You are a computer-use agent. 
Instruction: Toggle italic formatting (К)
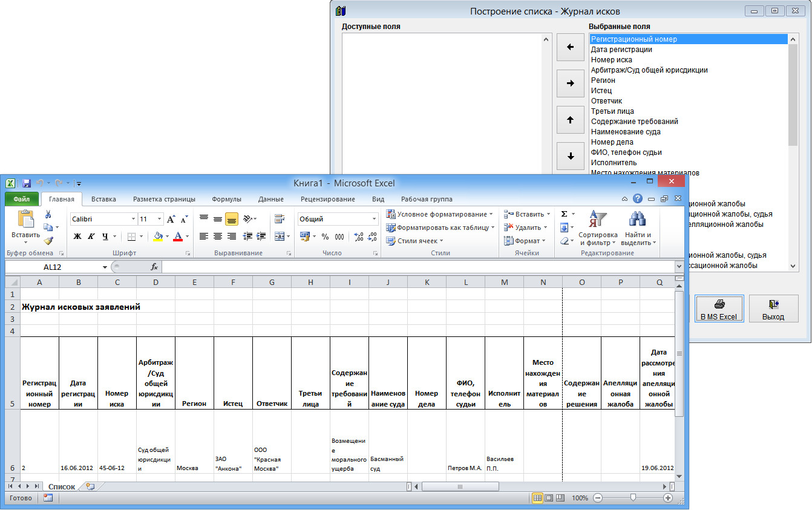pyautogui.click(x=91, y=237)
